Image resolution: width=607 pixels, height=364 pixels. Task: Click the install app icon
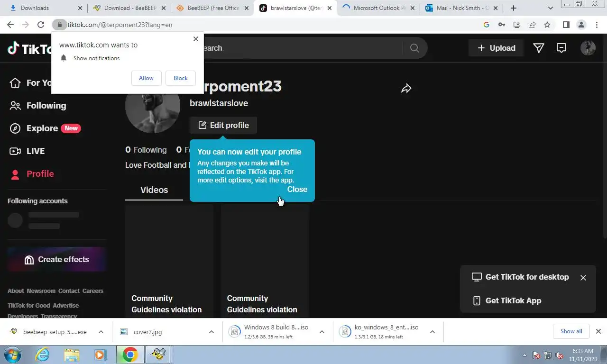click(517, 25)
